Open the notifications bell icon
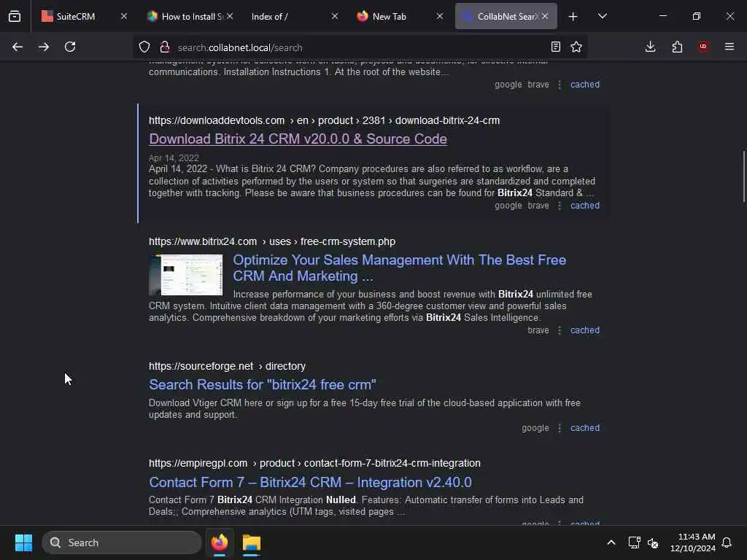This screenshot has height=560, width=747. [x=727, y=542]
